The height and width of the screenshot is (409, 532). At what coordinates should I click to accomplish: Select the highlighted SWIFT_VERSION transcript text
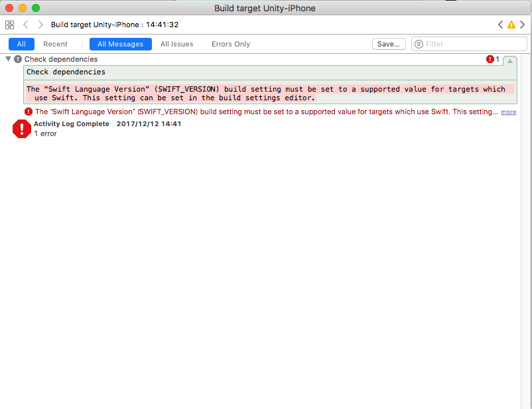(x=270, y=94)
